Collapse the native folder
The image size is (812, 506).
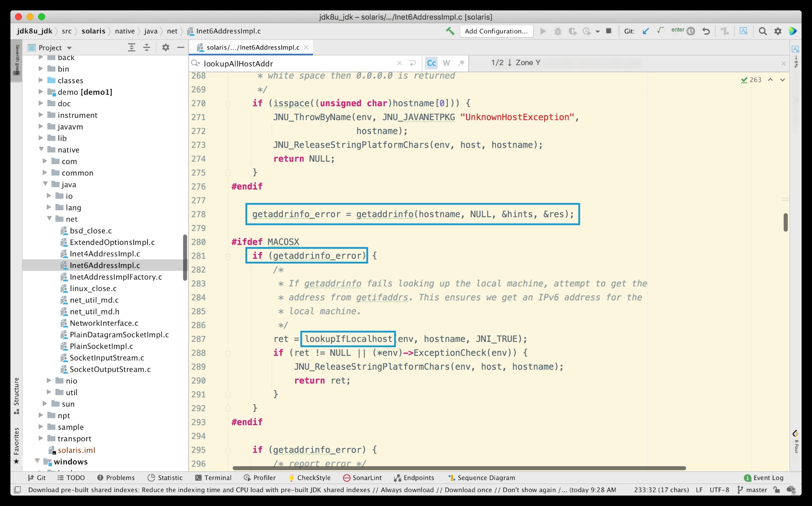click(41, 149)
